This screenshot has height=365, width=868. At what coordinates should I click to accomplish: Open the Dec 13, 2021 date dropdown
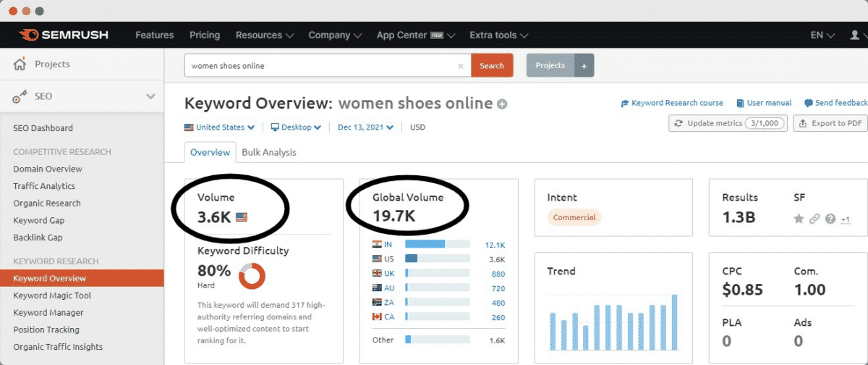click(365, 127)
